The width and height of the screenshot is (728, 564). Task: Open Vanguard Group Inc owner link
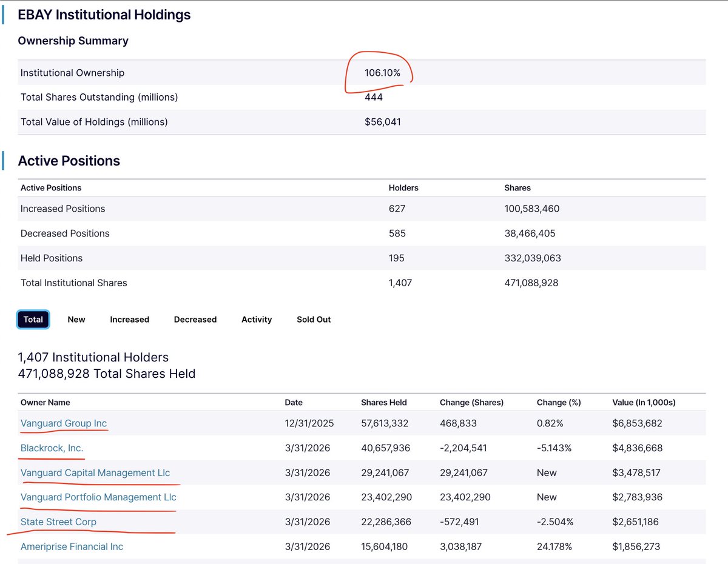click(x=64, y=423)
